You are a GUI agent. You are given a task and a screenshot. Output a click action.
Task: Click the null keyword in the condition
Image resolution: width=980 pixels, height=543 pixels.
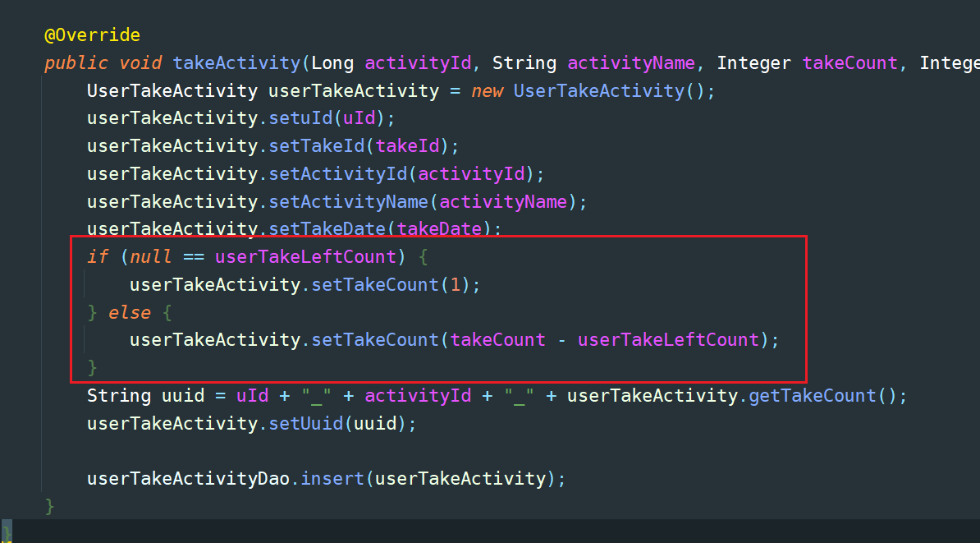(151, 257)
